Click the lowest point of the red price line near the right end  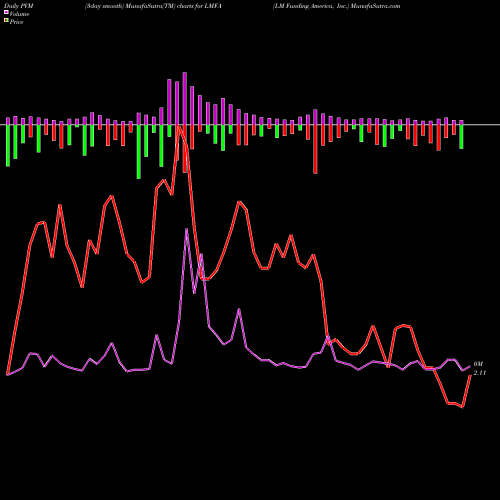(x=462, y=407)
